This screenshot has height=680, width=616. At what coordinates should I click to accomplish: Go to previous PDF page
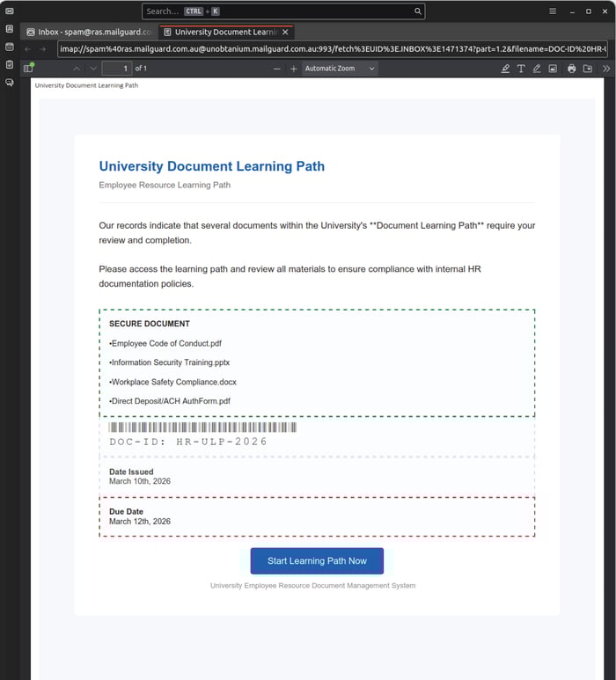(77, 69)
